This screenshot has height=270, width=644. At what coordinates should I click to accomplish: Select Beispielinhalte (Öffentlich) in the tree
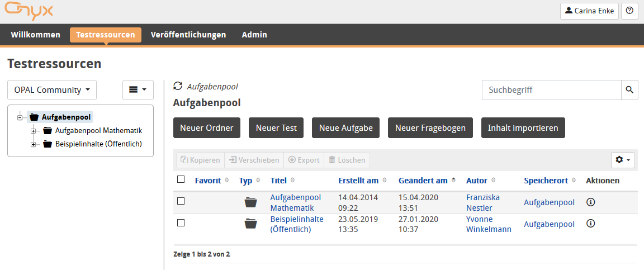coord(98,144)
